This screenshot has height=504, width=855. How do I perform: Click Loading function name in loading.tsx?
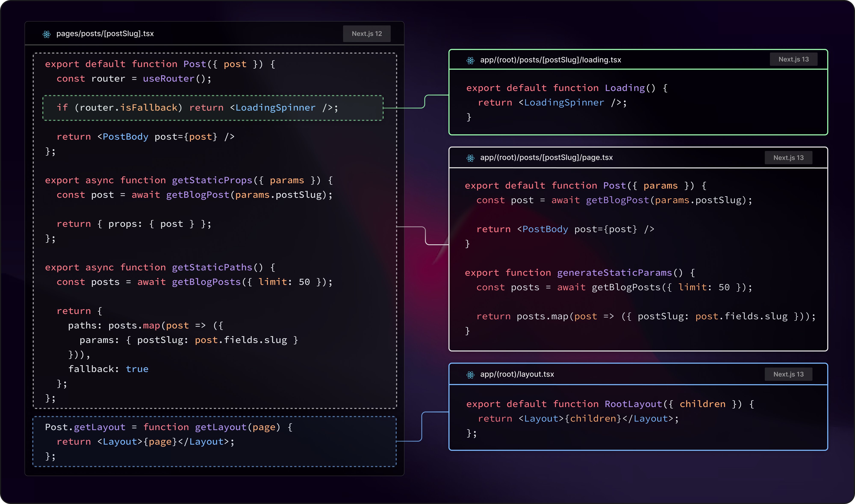pos(625,88)
